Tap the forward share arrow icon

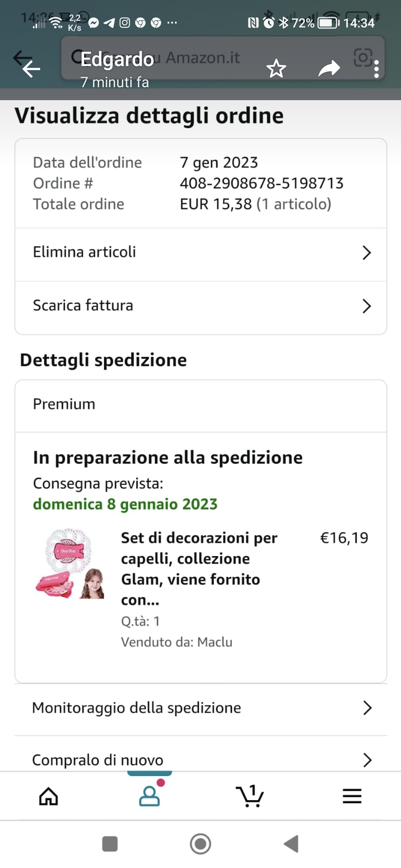[329, 69]
